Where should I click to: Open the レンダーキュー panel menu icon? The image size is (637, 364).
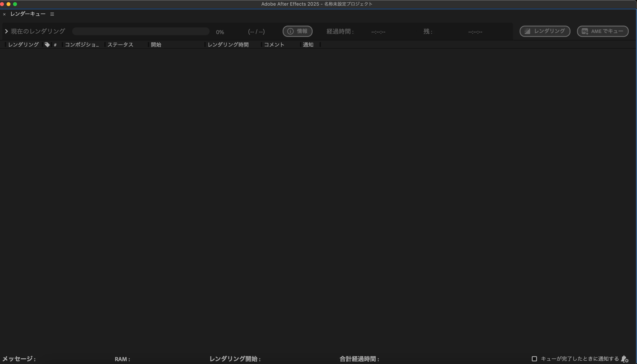pyautogui.click(x=52, y=14)
